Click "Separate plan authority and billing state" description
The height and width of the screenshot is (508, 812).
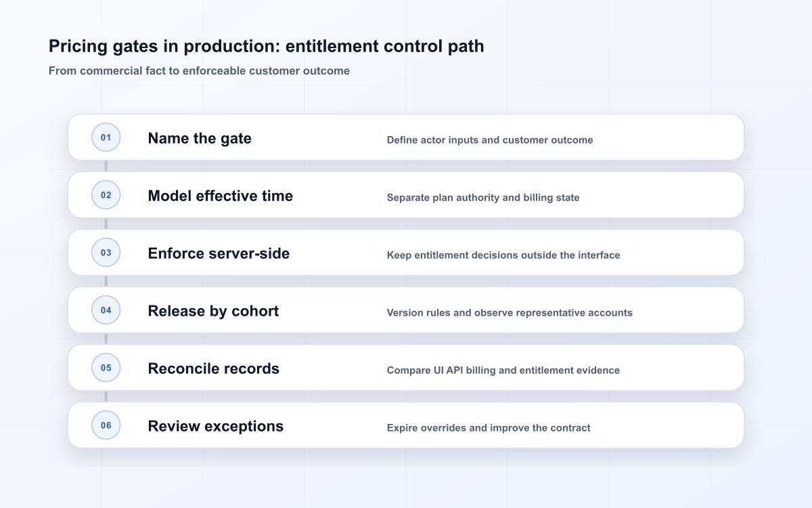(x=483, y=198)
